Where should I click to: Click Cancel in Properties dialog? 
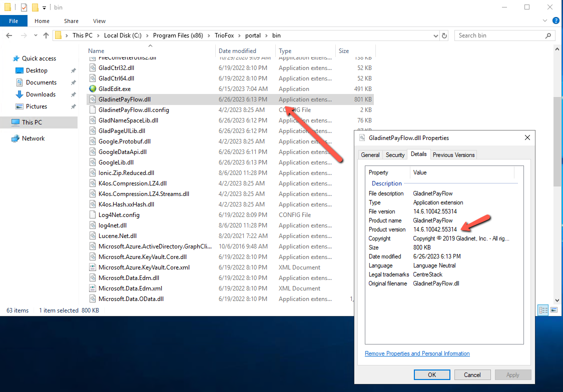coord(472,375)
